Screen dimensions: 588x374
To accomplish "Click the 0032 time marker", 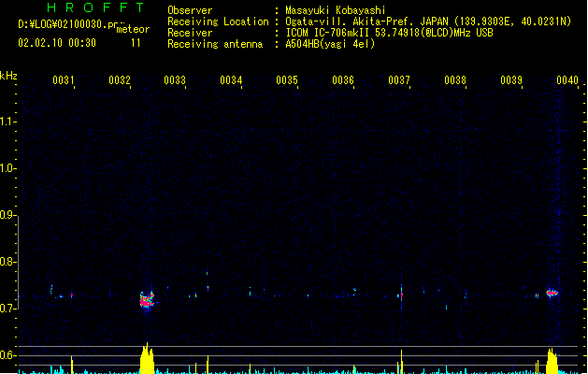I will click(120, 80).
